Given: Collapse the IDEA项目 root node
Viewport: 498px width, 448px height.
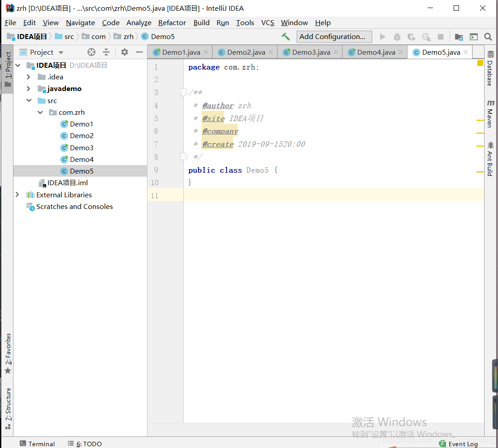Looking at the screenshot, I should 18,65.
